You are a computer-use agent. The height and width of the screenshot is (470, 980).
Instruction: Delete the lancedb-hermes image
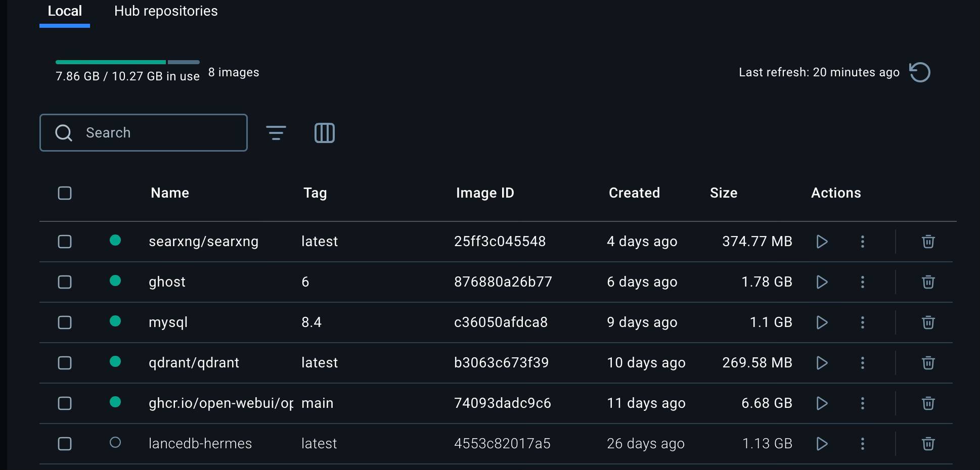coord(928,444)
